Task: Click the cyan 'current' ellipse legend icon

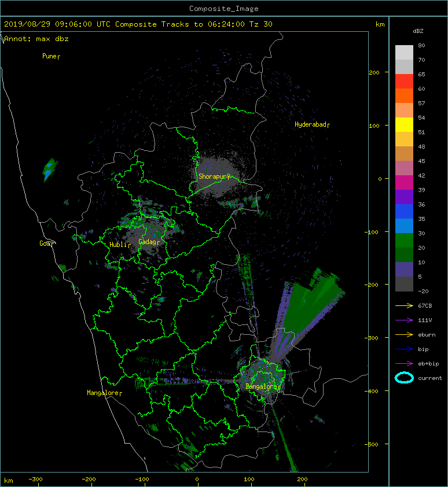Action: 404,378
